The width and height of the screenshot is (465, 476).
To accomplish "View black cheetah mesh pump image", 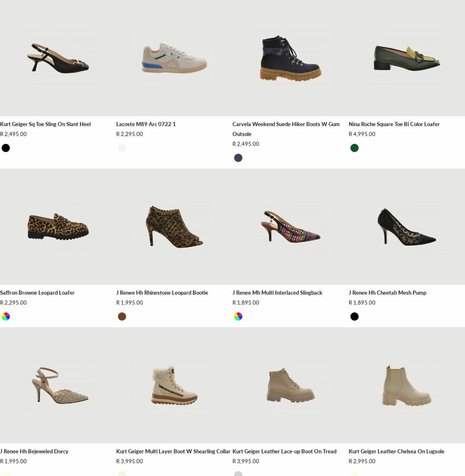I will coord(407,227).
